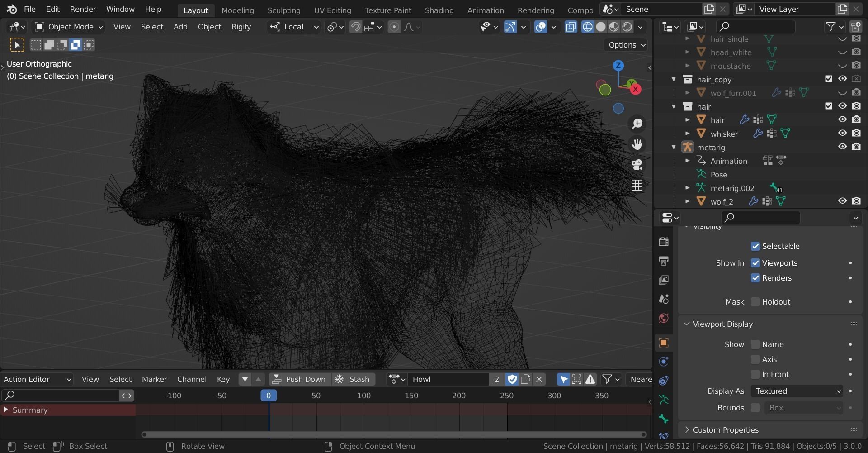Screen dimensions: 868x453
Task: Select wireframe viewport shading mode
Action: (587, 27)
